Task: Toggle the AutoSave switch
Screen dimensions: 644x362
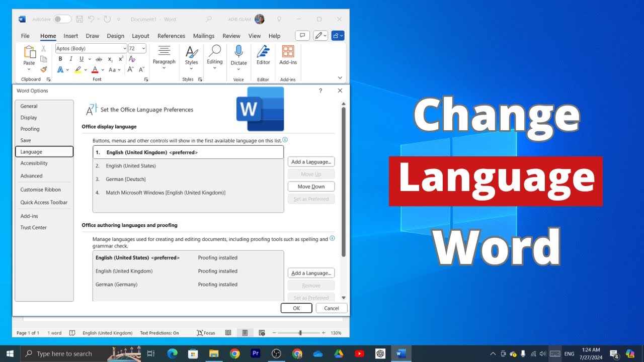Action: 62,19
